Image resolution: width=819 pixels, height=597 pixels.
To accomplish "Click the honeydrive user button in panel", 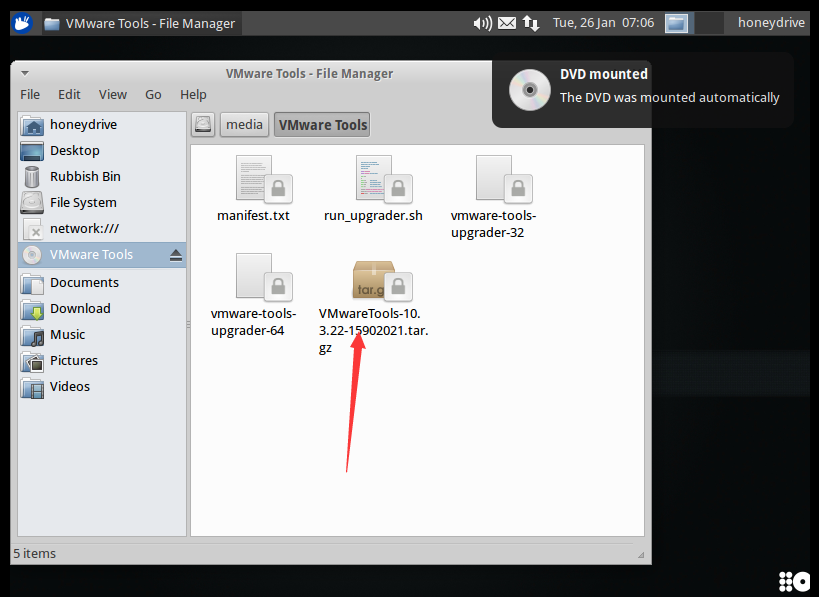I will pos(771,22).
